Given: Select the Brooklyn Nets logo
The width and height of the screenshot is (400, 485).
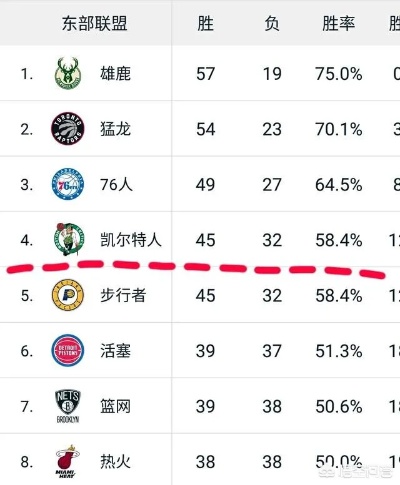Looking at the screenshot, I should pyautogui.click(x=68, y=406).
